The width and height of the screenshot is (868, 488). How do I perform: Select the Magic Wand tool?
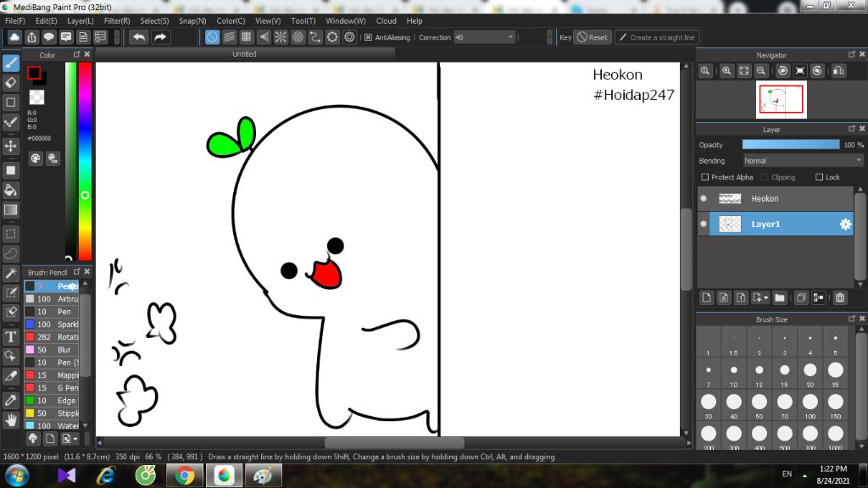click(10, 273)
